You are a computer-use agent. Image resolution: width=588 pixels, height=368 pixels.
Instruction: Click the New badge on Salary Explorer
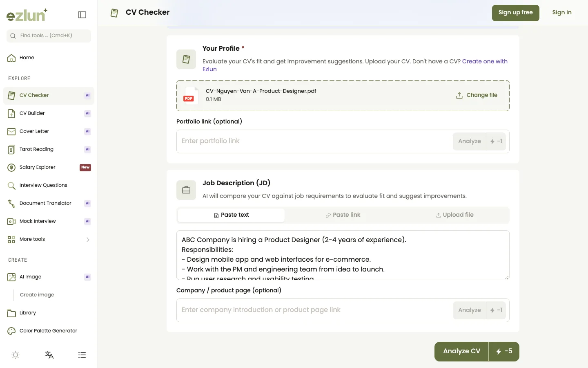point(85,167)
